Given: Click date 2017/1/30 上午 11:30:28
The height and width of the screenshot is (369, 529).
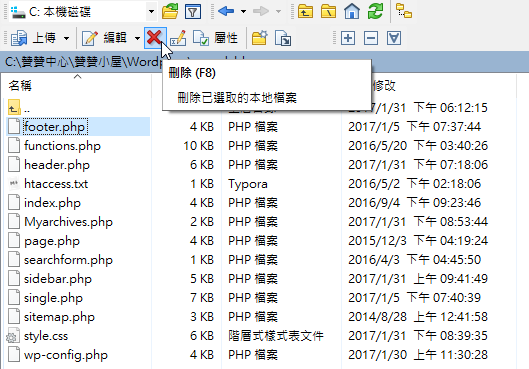Looking at the screenshot, I should 418,355.
